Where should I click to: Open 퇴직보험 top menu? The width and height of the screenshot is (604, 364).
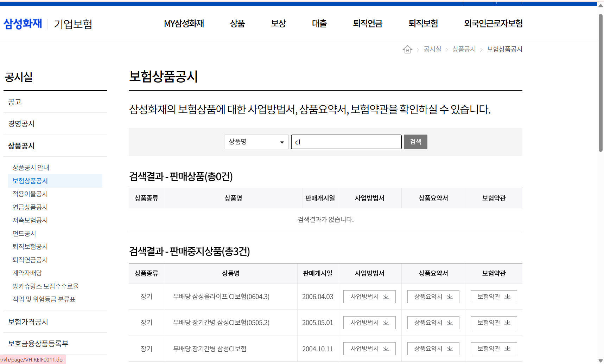423,24
